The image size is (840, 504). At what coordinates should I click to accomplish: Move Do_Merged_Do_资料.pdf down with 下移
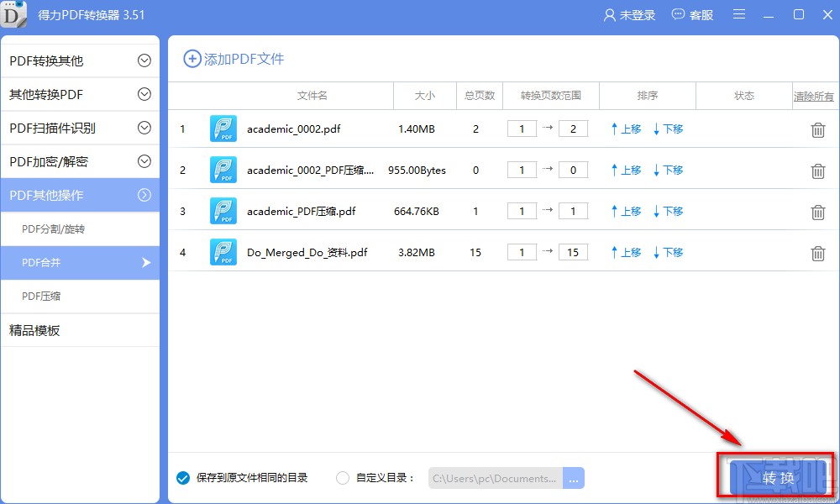(668, 252)
